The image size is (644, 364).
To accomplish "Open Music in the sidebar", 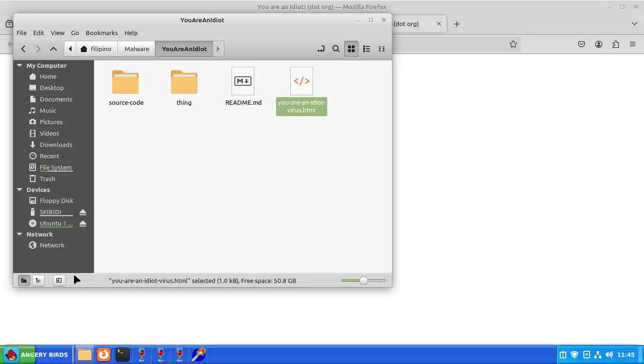I will (48, 110).
